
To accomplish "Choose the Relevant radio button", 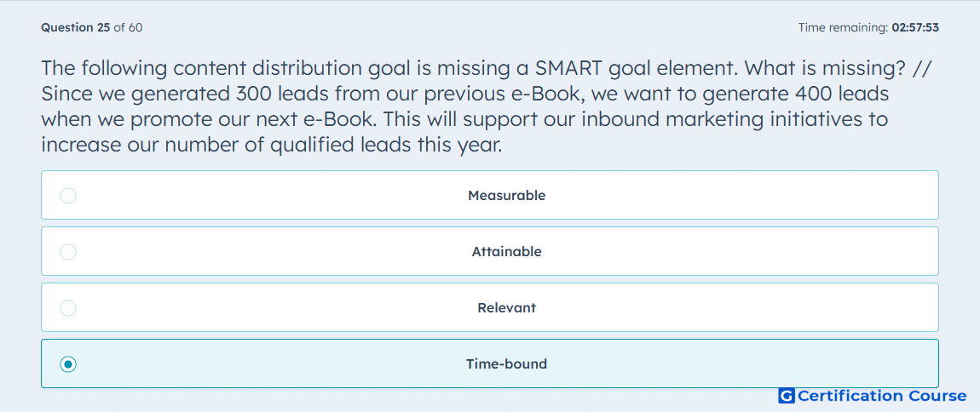I will pyautogui.click(x=68, y=308).
